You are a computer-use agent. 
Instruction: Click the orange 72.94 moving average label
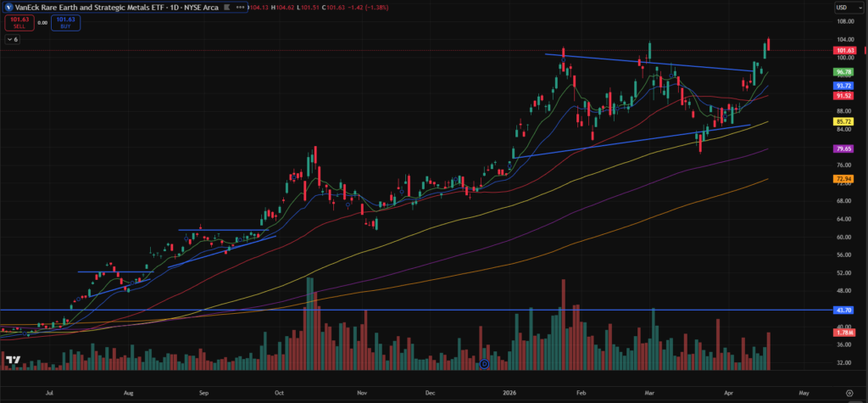point(843,179)
